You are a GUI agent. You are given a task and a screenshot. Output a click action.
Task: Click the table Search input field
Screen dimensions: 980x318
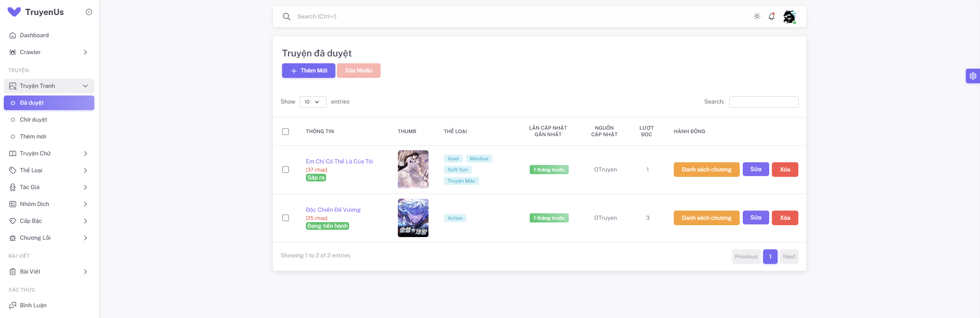[x=763, y=102]
